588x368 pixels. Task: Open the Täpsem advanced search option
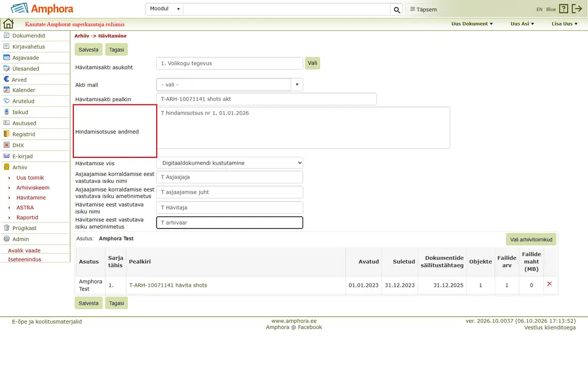[x=423, y=10]
